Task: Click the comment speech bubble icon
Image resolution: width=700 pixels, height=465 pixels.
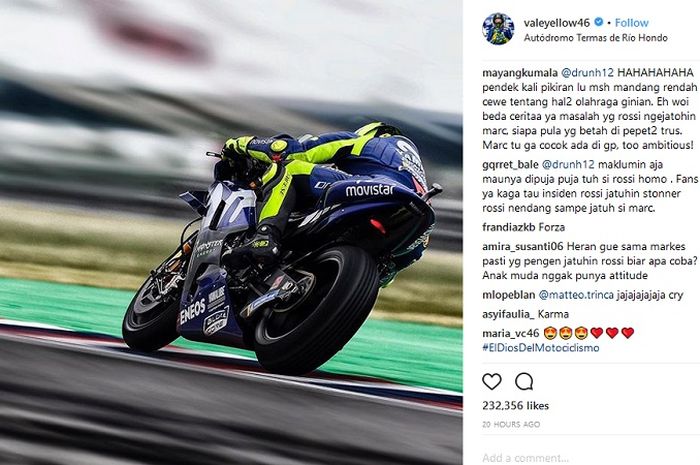Action: tap(524, 382)
